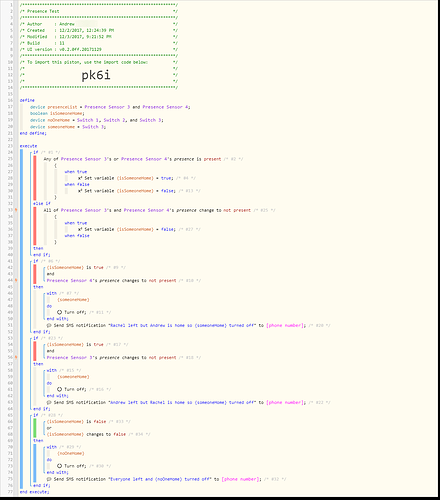Select the noOneHome device variable definition
440x500 pixels.
click(x=97, y=120)
